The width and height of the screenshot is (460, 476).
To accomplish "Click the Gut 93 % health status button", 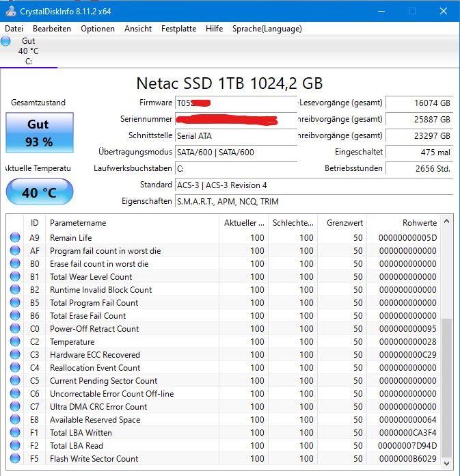I will click(40, 133).
